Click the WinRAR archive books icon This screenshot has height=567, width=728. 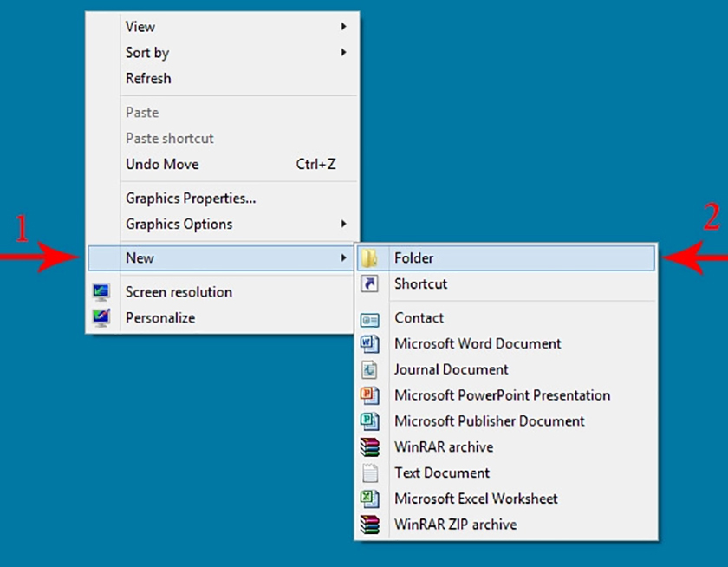coord(370,447)
